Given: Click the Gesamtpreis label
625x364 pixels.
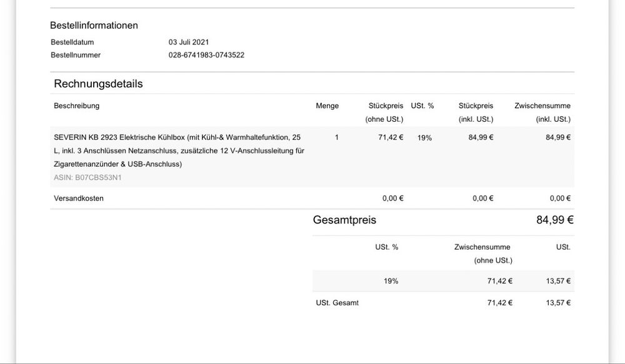Looking at the screenshot, I should 344,220.
